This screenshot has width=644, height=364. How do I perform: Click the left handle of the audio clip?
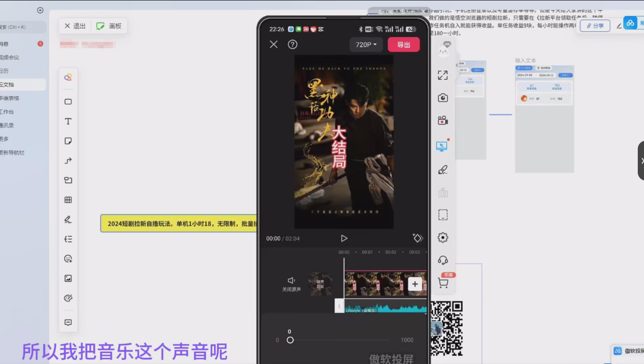339,306
